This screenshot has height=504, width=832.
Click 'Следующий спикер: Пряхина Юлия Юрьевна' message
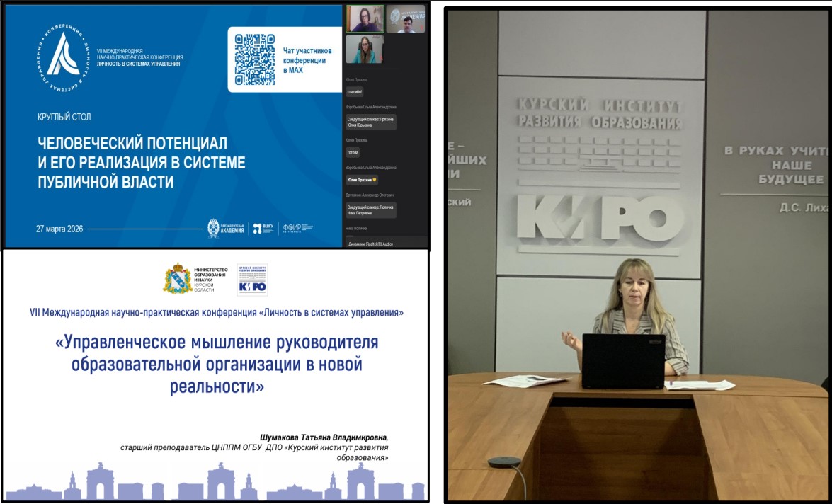pyautogui.click(x=370, y=122)
